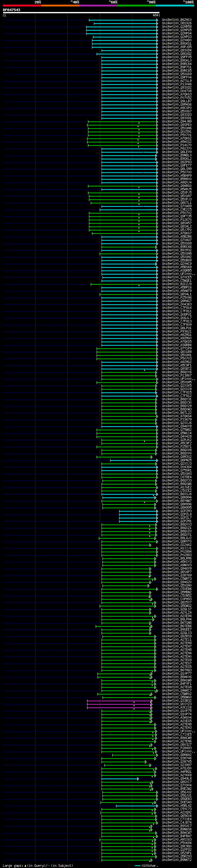Select hit label UniRef100_B6THQ3

coord(177,670)
